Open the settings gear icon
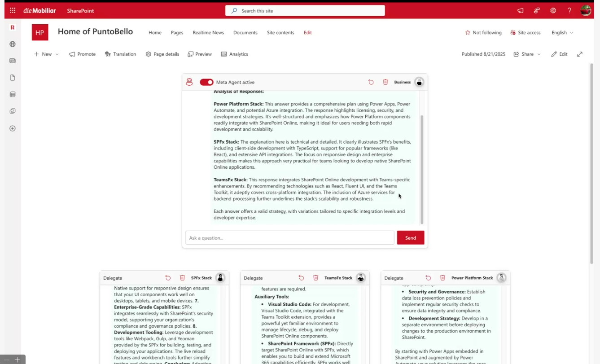This screenshot has height=364, width=600. [553, 11]
